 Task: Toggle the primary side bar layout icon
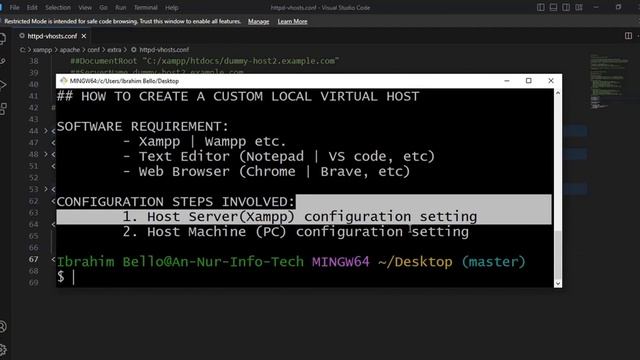(541, 7)
